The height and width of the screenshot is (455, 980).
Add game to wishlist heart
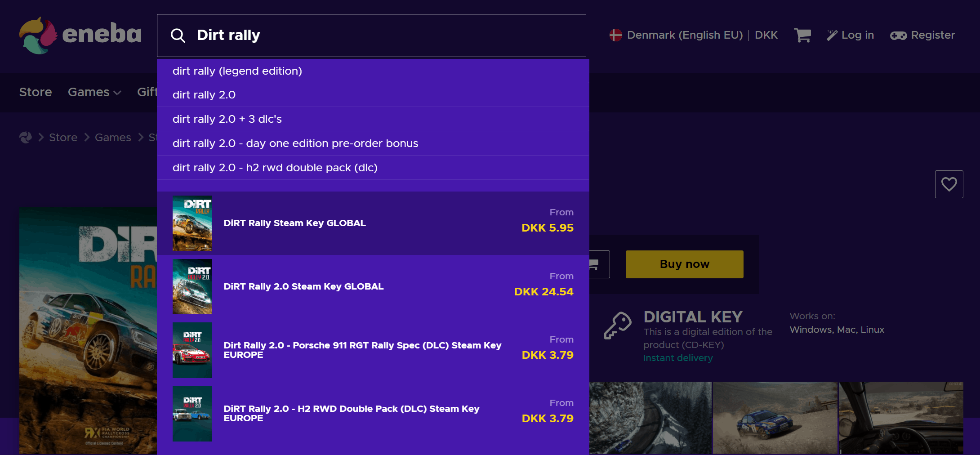949,184
